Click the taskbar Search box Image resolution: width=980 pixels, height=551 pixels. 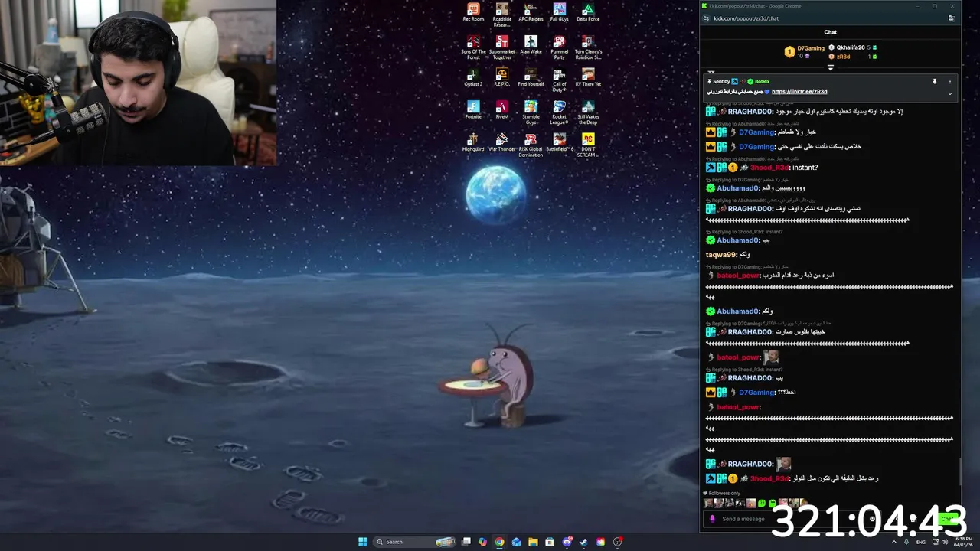(414, 542)
